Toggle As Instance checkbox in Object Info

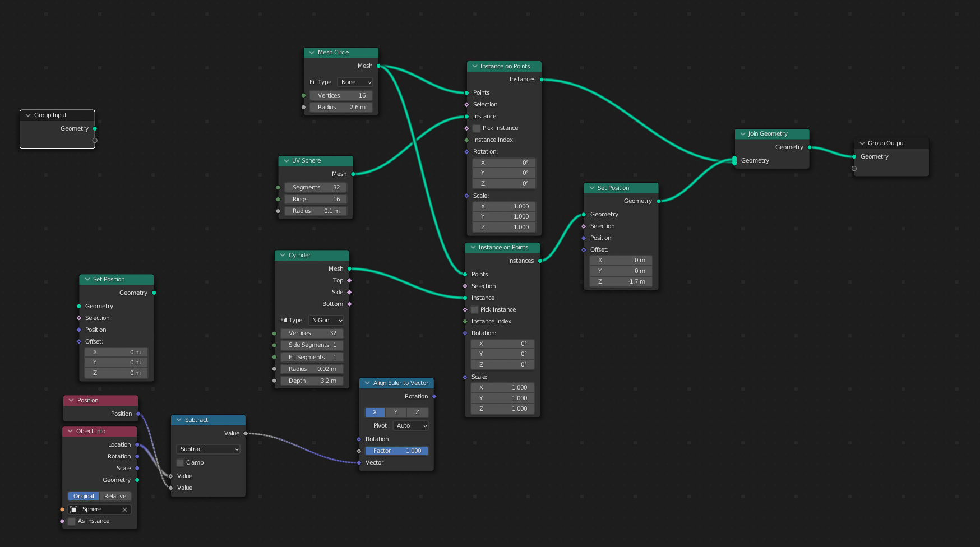72,521
